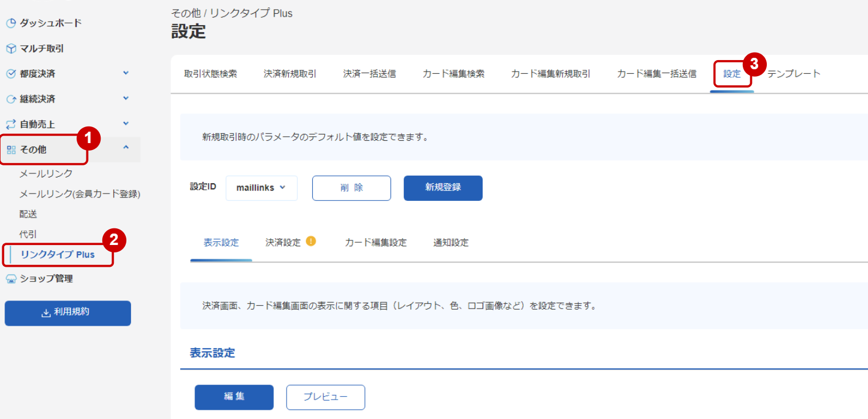Click the 自動売上 arrows icon
The image size is (868, 419).
point(11,124)
